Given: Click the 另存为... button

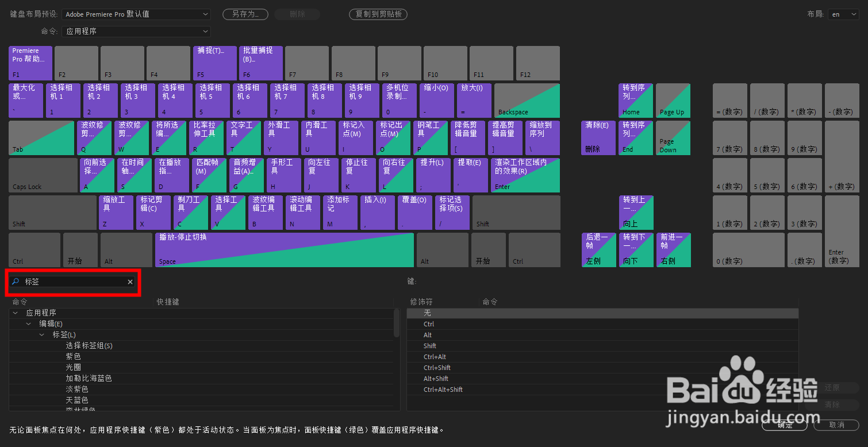Looking at the screenshot, I should click(245, 14).
